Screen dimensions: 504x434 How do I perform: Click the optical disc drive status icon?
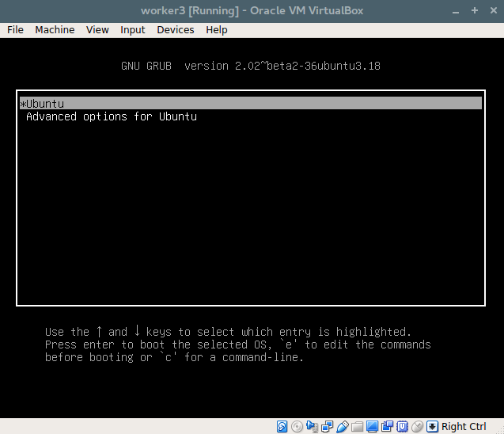(x=297, y=427)
